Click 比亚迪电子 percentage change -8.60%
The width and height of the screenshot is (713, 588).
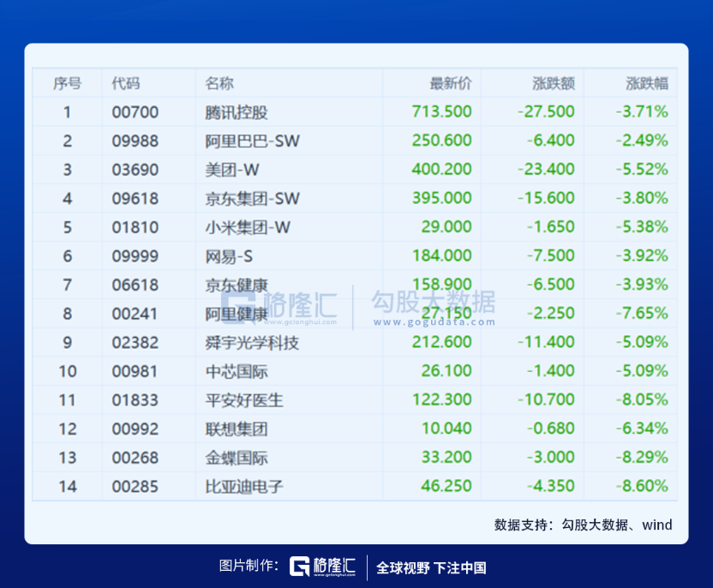642,486
